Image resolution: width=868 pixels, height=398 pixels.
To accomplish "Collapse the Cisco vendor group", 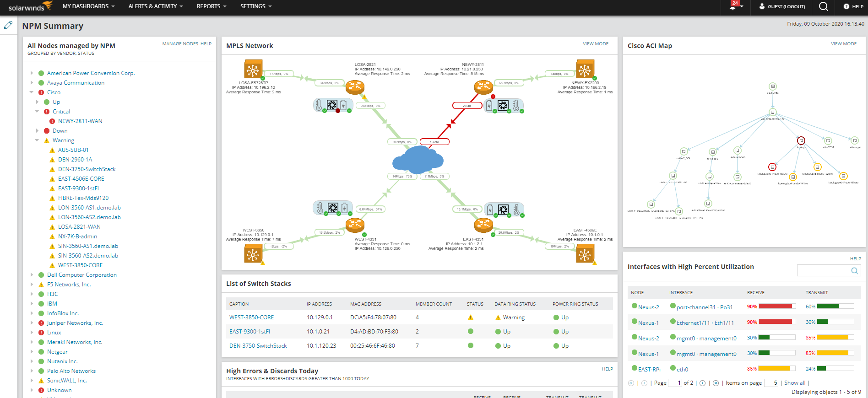I will coord(32,92).
